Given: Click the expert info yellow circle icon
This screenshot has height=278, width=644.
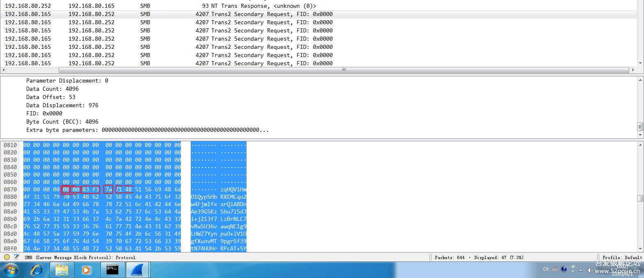Looking at the screenshot, I should [x=7, y=257].
